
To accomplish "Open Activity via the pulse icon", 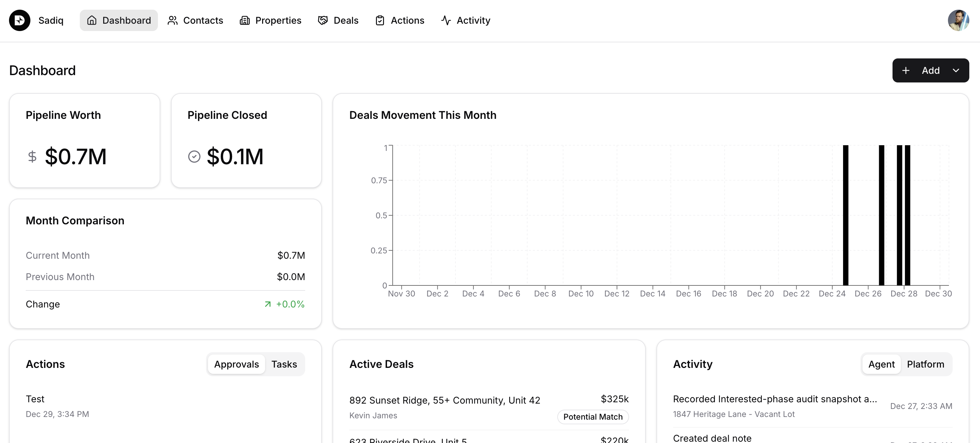I will click(445, 20).
